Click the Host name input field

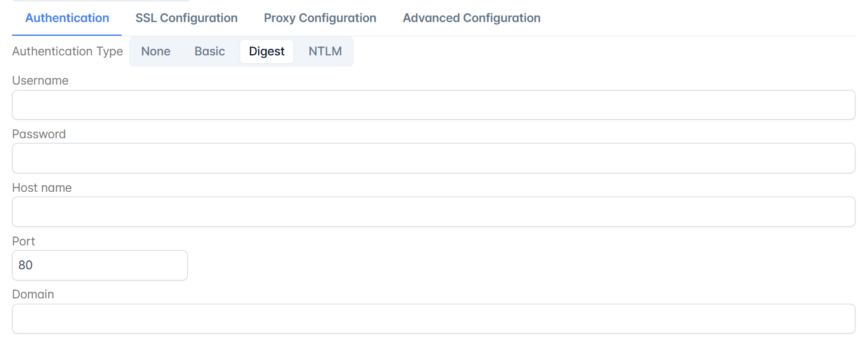tap(433, 212)
